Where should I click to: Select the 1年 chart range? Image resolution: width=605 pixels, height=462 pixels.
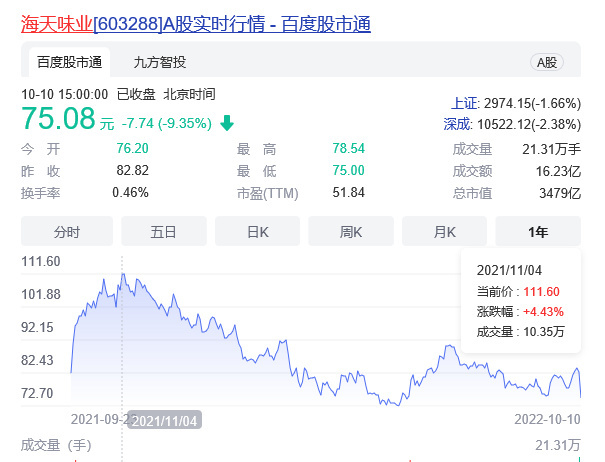pos(538,231)
